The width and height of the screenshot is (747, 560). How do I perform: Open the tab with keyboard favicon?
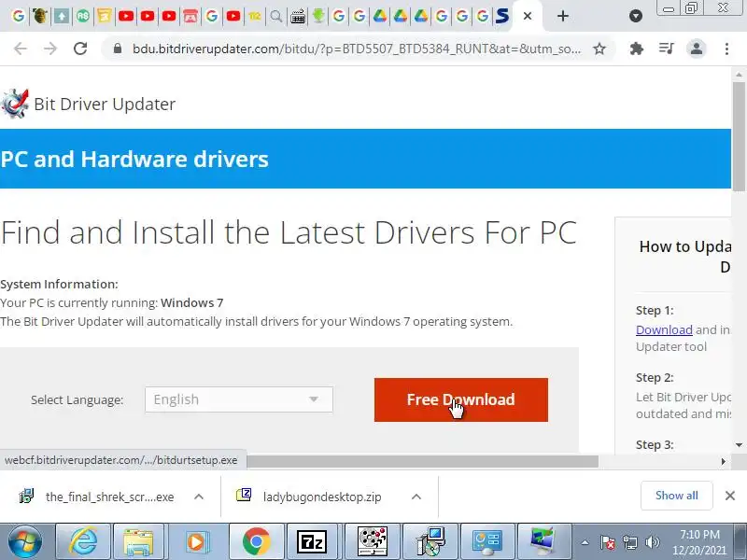pos(298,17)
